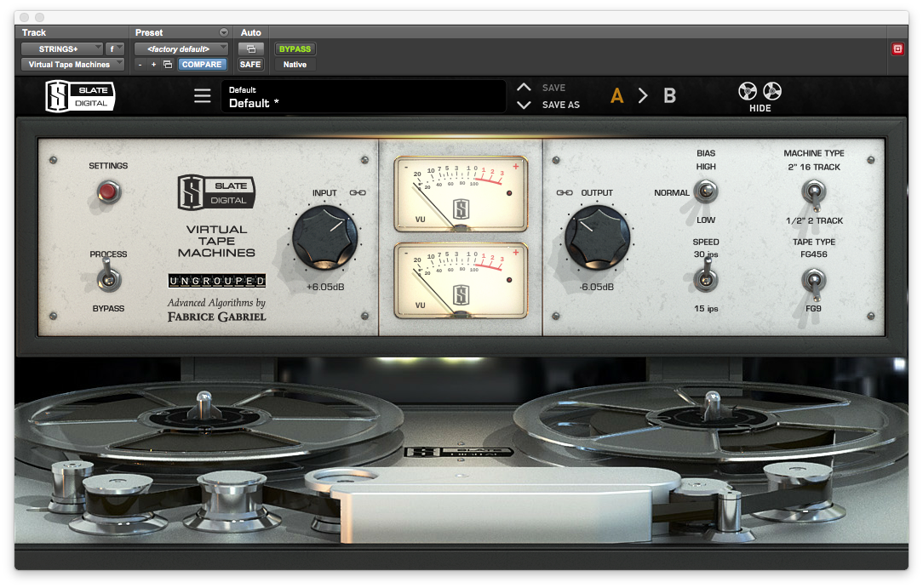Click the -6.05dB output value readout

click(597, 287)
